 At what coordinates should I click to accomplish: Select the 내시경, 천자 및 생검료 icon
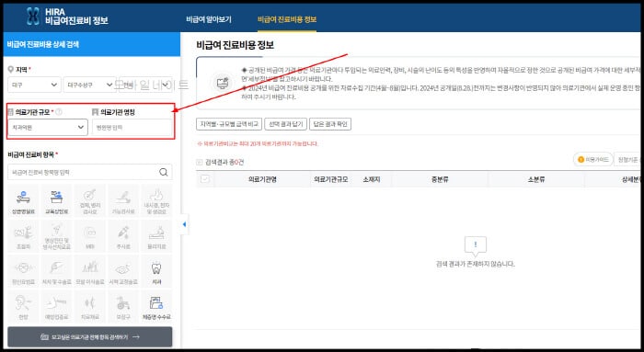(x=156, y=201)
